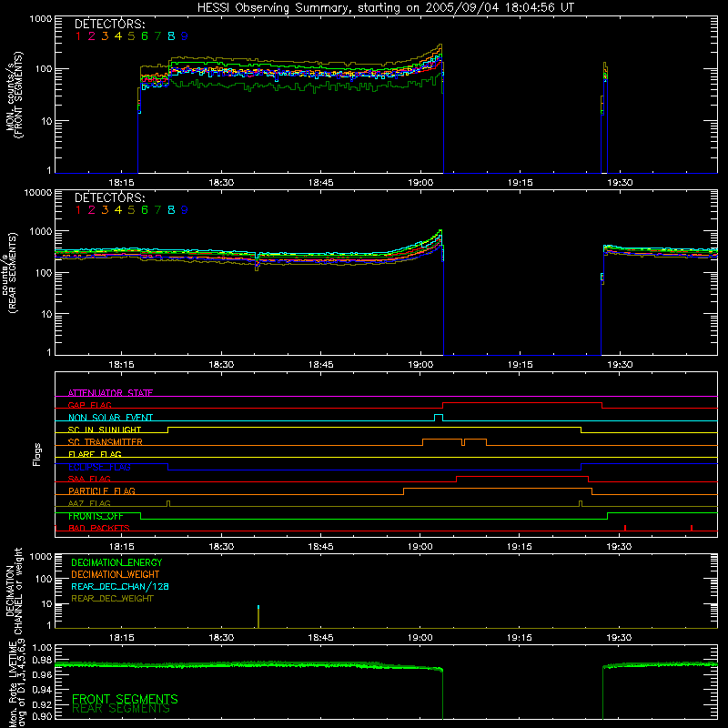Click magenta detector 2 in rear segments legend
728x728 pixels.
point(92,210)
